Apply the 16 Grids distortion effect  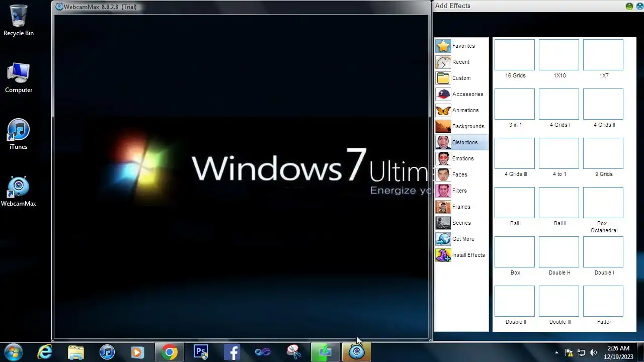(515, 55)
